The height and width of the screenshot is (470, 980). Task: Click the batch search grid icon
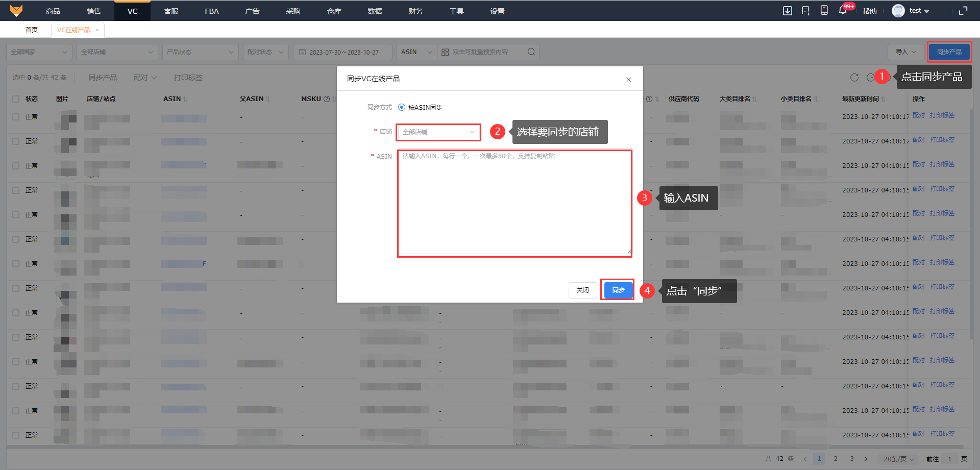(x=445, y=52)
